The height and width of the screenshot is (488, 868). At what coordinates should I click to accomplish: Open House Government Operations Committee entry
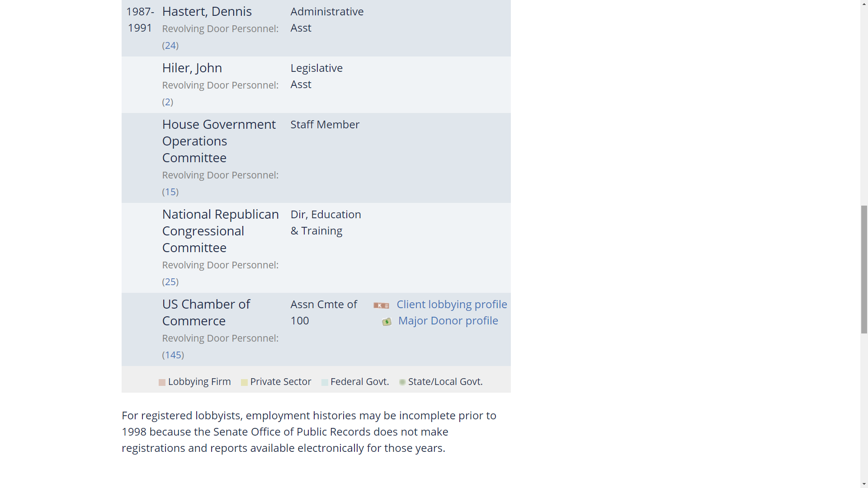(219, 141)
